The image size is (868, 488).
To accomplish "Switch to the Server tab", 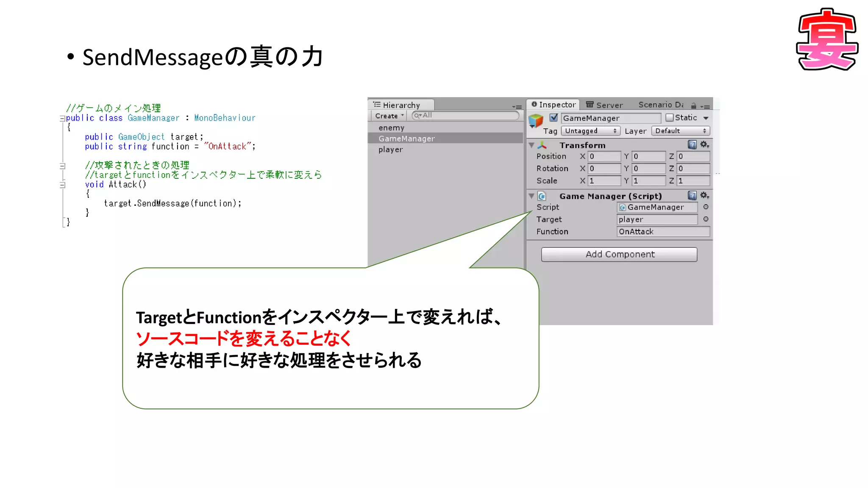I will 604,105.
